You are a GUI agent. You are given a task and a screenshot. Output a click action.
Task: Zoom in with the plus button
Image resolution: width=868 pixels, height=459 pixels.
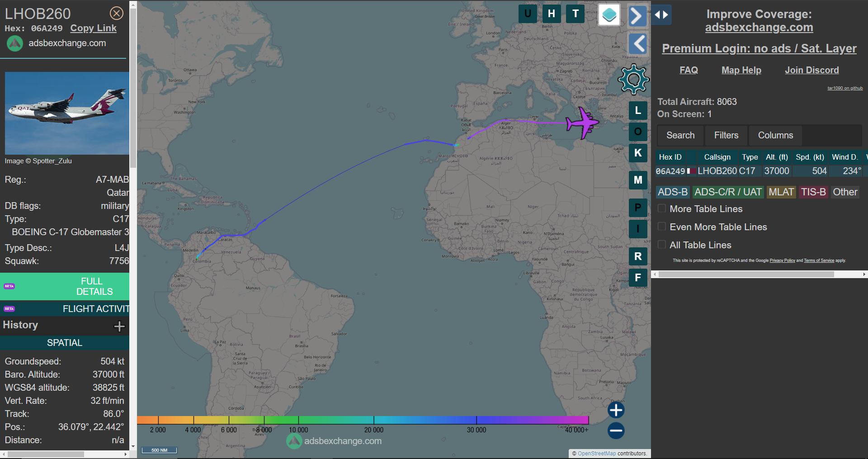[x=616, y=410]
